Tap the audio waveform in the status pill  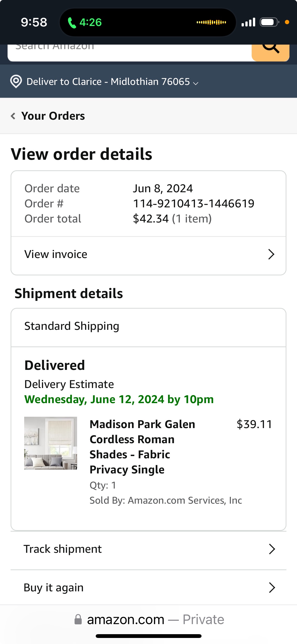point(211,22)
